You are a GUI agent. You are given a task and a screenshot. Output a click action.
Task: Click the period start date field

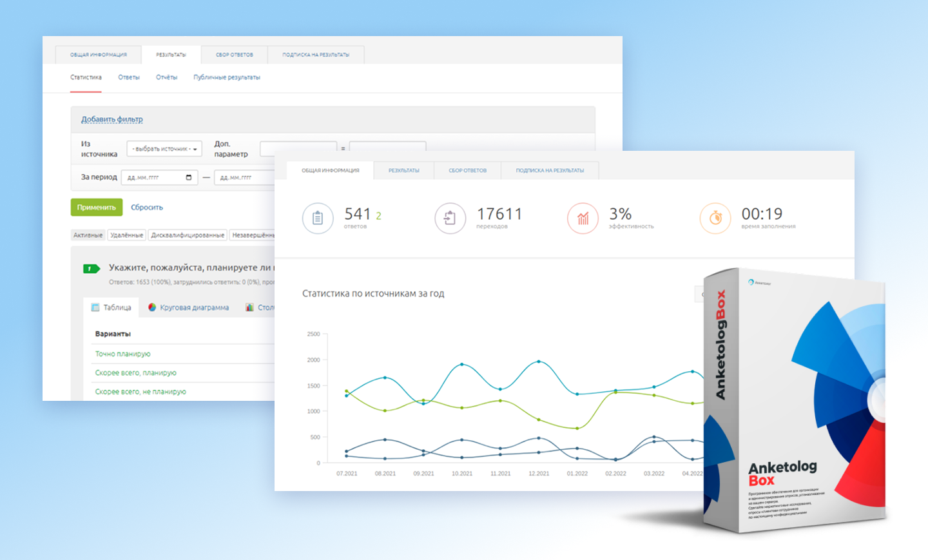pyautogui.click(x=159, y=177)
